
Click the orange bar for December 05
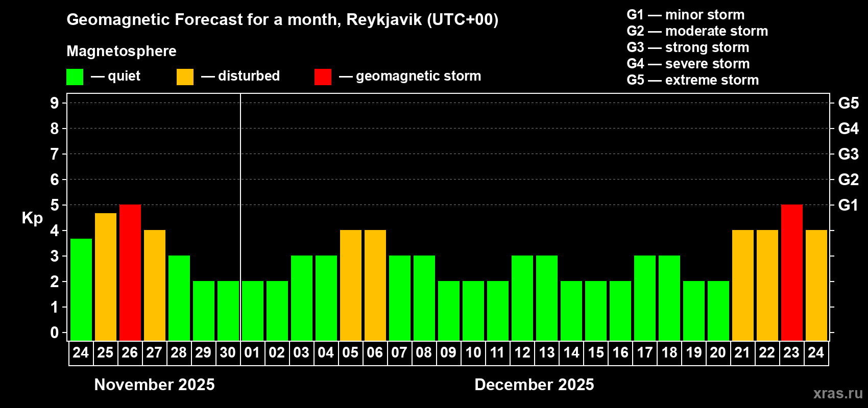tap(351, 285)
